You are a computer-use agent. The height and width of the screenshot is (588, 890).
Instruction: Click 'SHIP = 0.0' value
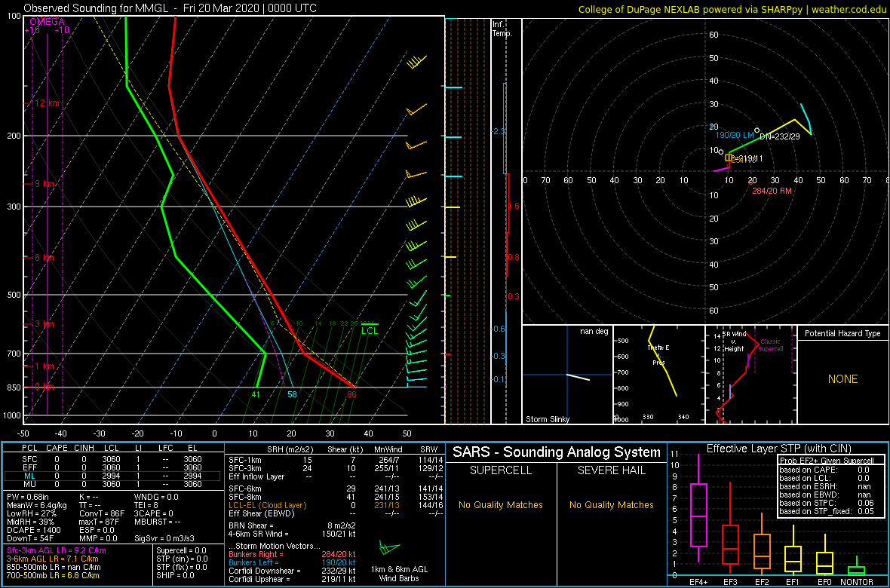176,575
